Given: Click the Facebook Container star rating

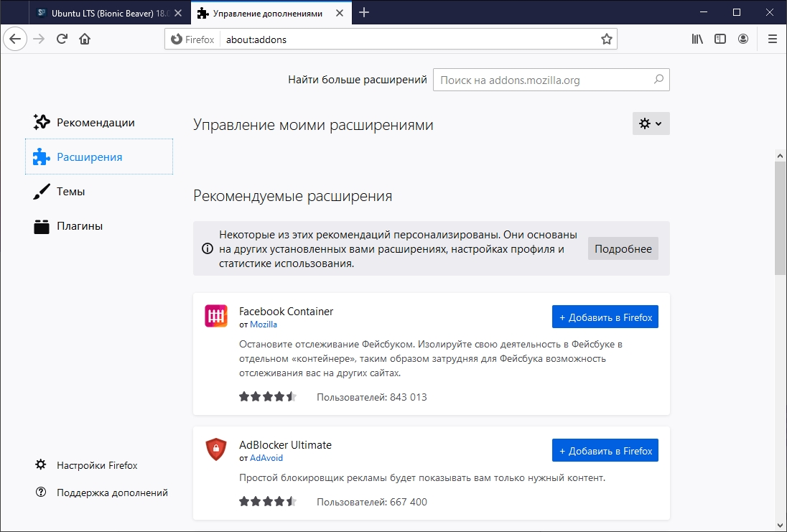Looking at the screenshot, I should [x=268, y=396].
